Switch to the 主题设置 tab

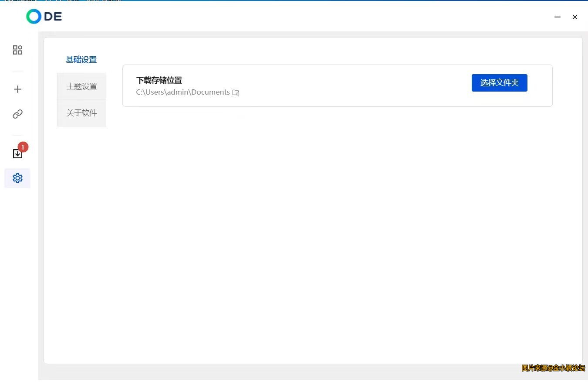[81, 86]
